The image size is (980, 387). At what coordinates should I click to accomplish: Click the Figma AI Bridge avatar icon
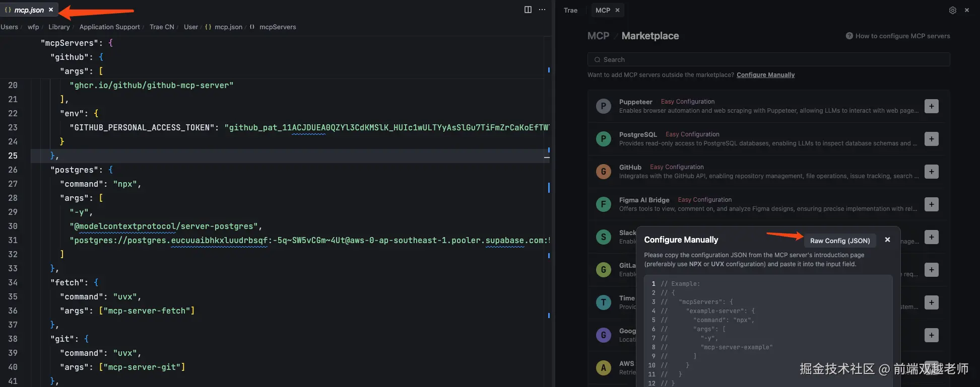[x=603, y=204]
